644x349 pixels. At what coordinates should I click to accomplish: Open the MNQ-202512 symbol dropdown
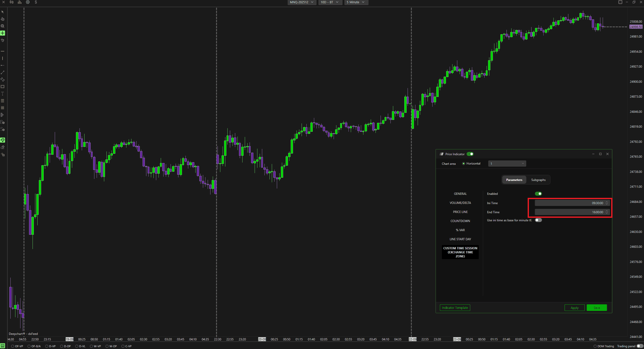pyautogui.click(x=302, y=2)
